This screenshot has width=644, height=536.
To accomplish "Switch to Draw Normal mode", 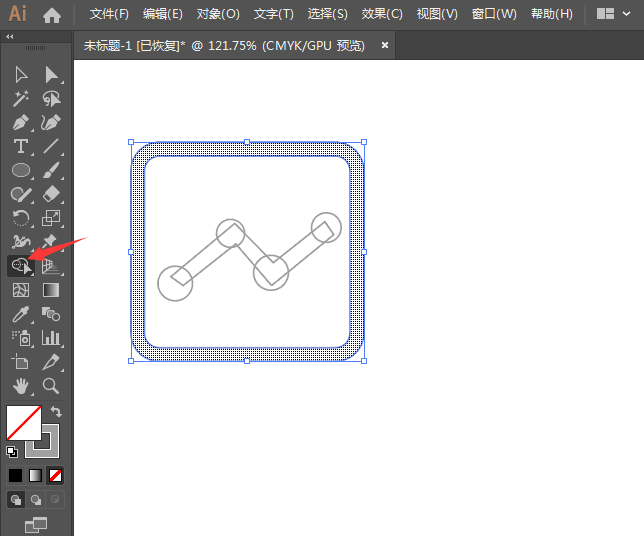I will (x=16, y=499).
